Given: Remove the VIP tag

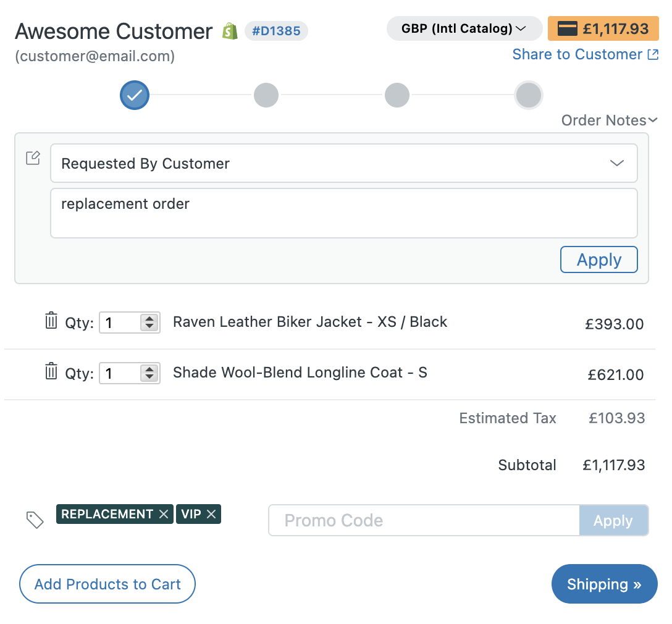Looking at the screenshot, I should [211, 514].
